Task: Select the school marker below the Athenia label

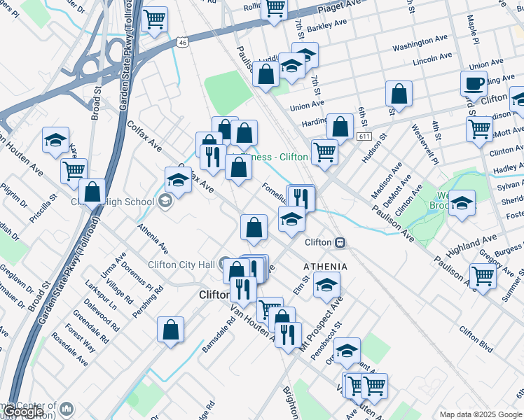Action: (x=326, y=284)
